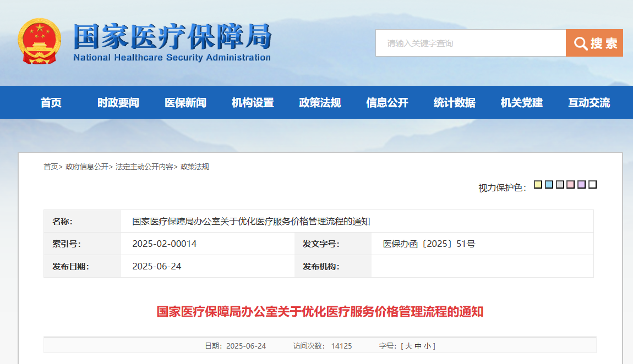Click the orange 搜索 search button
The width and height of the screenshot is (633, 364).
click(x=594, y=43)
